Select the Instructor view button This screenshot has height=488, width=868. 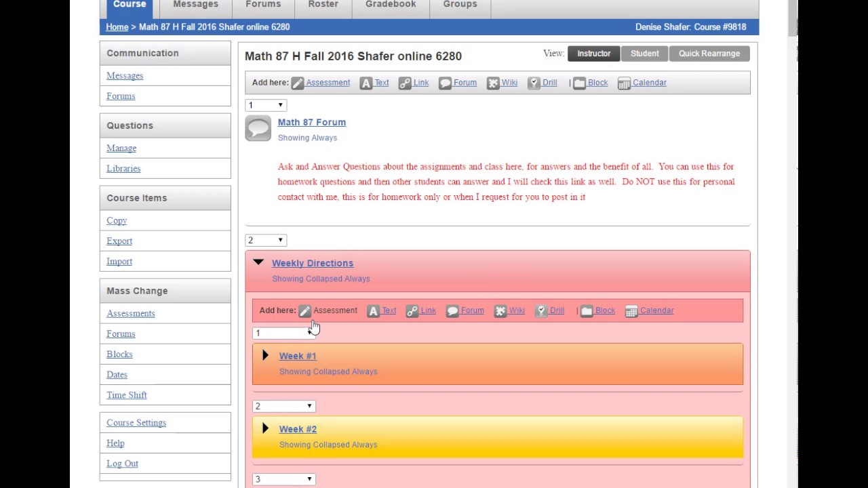pyautogui.click(x=593, y=54)
